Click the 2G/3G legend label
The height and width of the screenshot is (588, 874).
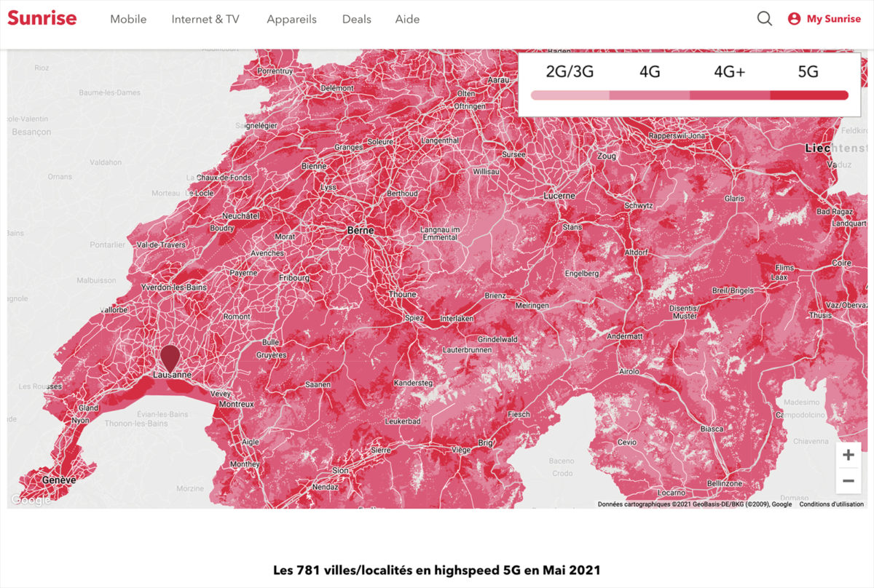tap(570, 71)
